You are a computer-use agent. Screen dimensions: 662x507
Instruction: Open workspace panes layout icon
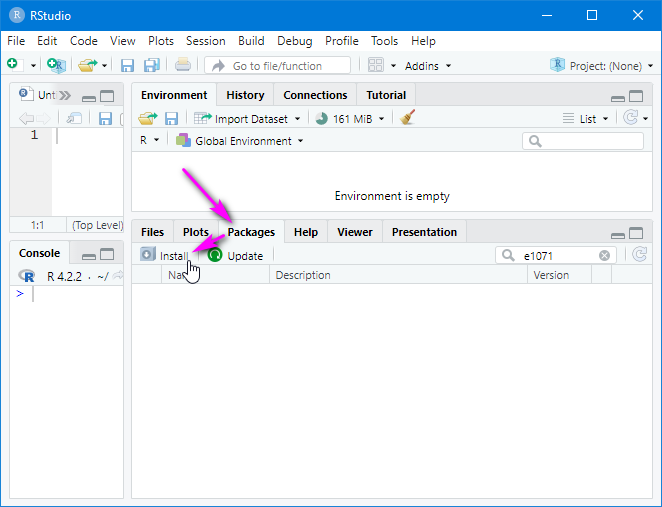[375, 65]
